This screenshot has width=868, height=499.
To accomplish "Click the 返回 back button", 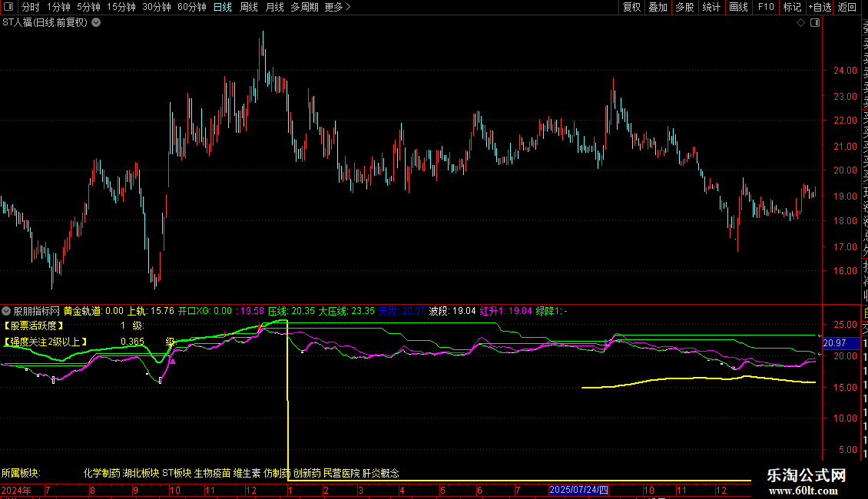I will 847,7.
